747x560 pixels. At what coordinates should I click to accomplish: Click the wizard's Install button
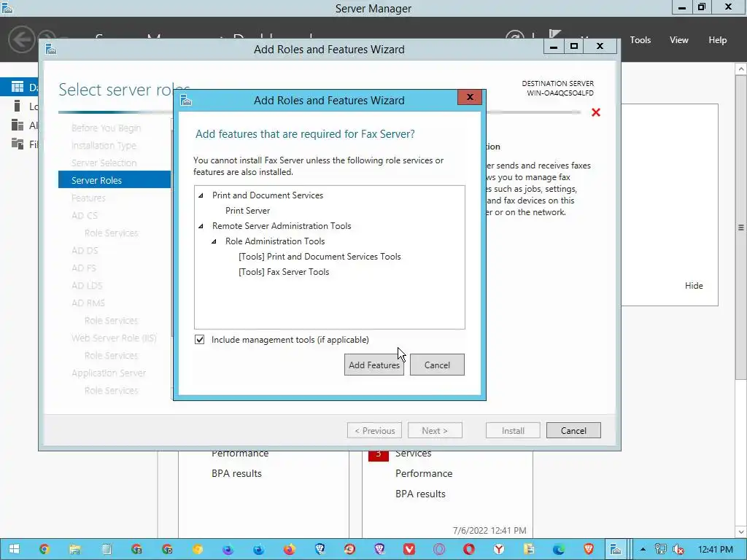(x=513, y=430)
